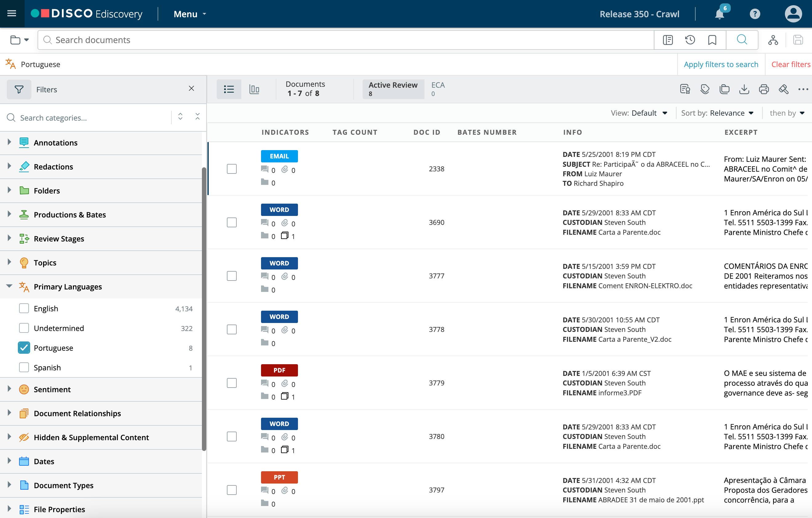812x518 pixels.
Task: Uncheck the Portuguese language filter
Action: 24,348
